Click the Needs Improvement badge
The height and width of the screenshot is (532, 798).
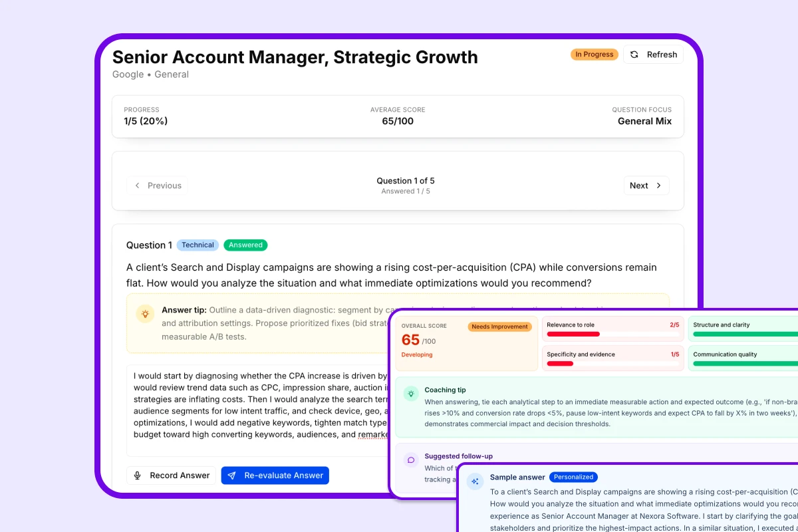click(x=500, y=327)
